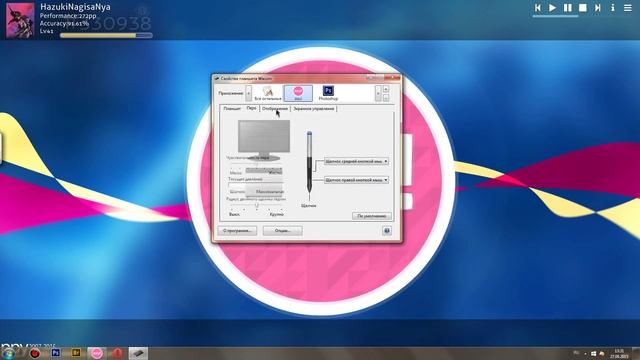Stop the osu! music playback
Image resolution: width=640 pixels, height=360 pixels.
tap(582, 8)
